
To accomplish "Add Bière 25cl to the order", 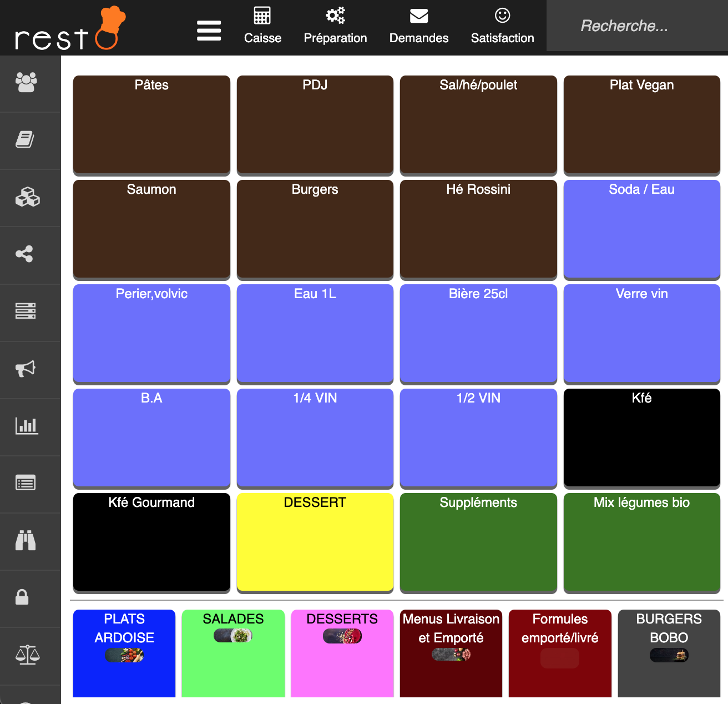I will pyautogui.click(x=478, y=333).
